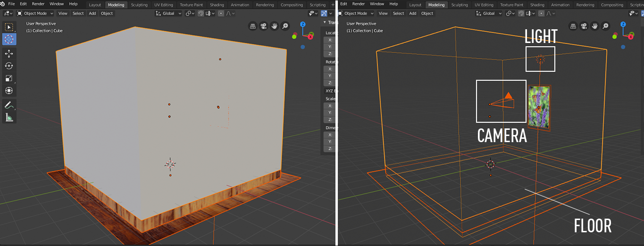Pick the Rotate tool in toolbar
Screen dimensions: 644x246
[9, 66]
